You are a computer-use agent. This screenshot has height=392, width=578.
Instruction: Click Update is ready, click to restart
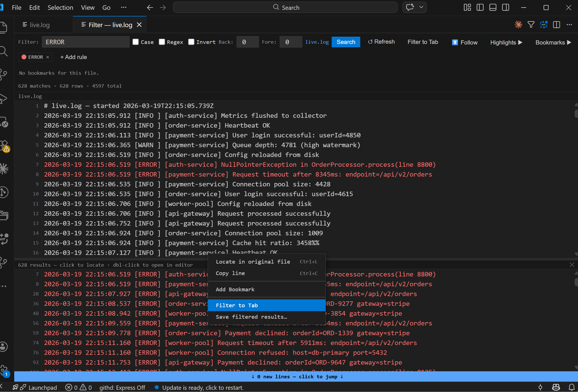(x=199, y=388)
